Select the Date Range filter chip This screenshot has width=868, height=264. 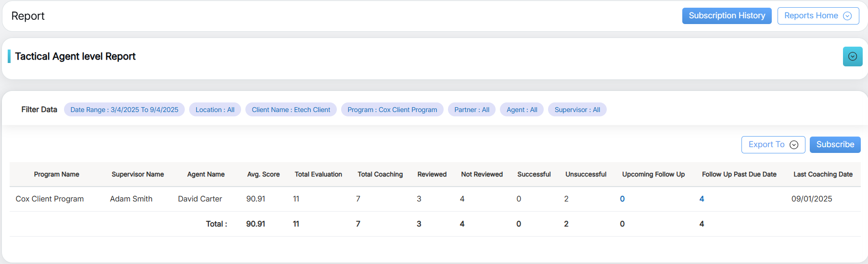pyautogui.click(x=124, y=110)
